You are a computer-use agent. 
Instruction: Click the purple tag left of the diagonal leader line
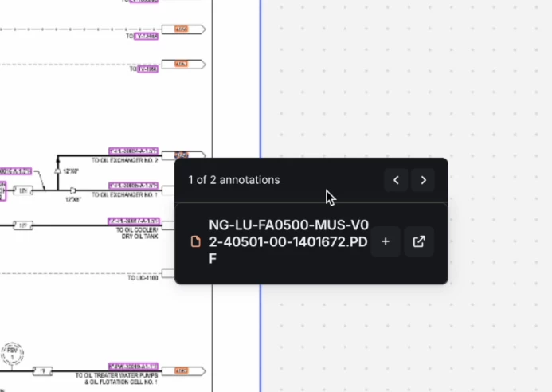(16, 171)
